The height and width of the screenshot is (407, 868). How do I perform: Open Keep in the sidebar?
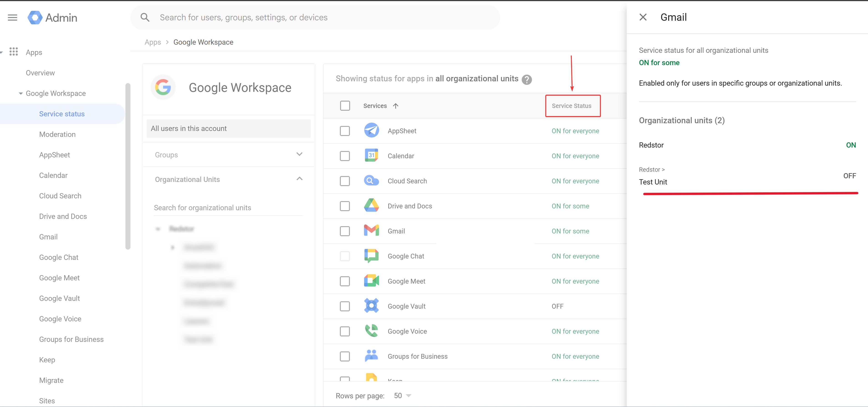coord(47,360)
